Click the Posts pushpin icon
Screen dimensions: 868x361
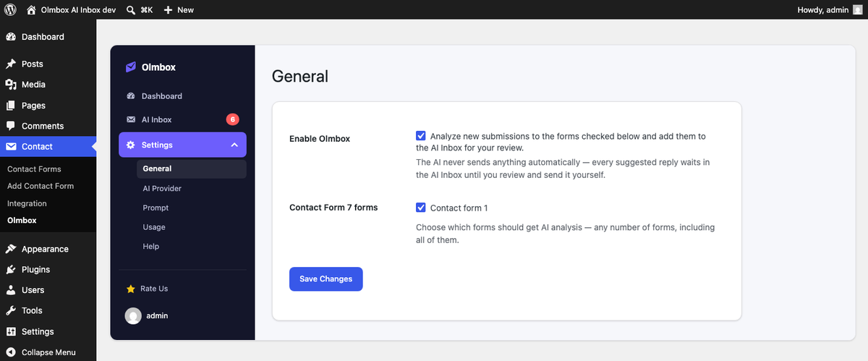click(11, 64)
